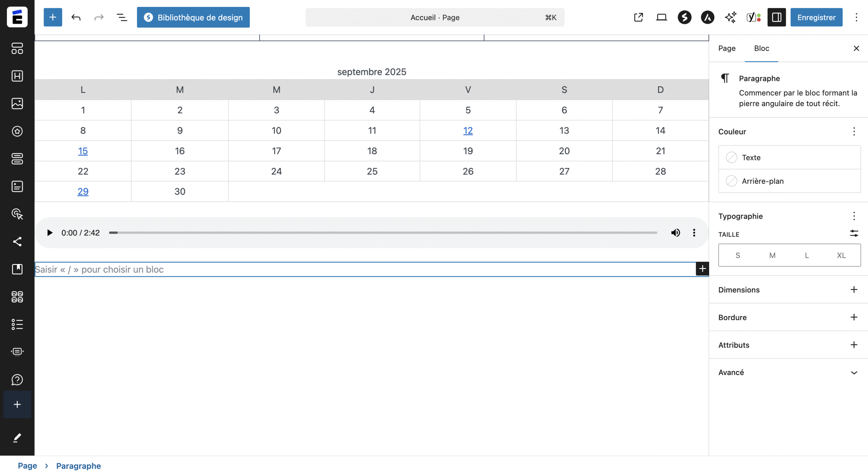The image size is (868, 474).
Task: Click the undo arrow
Action: [x=76, y=17]
